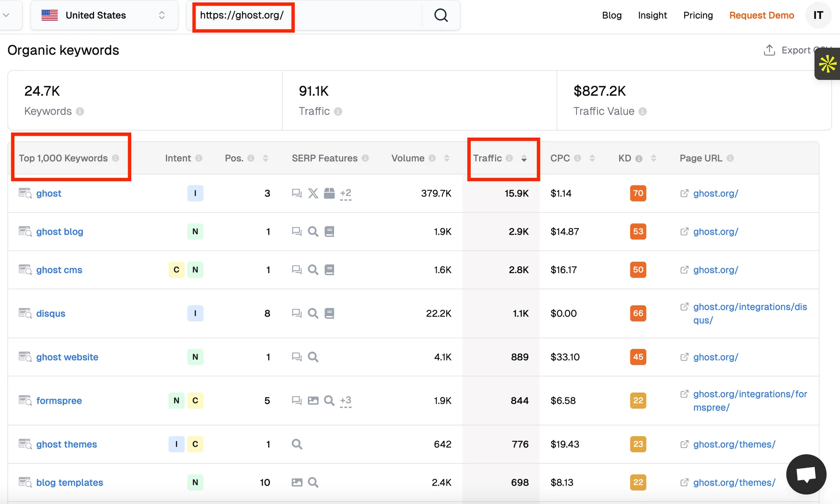Open the ghost.org/themes/ page URL link
This screenshot has height=504, width=840.
point(734,444)
